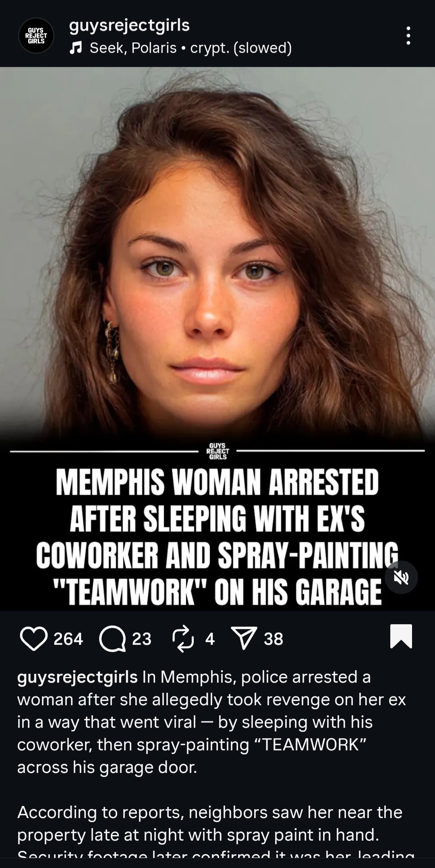The height and width of the screenshot is (868, 435).
Task: Open comments via speech bubble icon
Action: (112, 639)
